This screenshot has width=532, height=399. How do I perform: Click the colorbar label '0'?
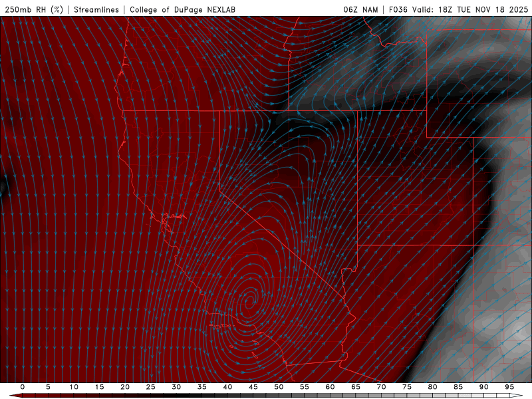tap(23, 387)
